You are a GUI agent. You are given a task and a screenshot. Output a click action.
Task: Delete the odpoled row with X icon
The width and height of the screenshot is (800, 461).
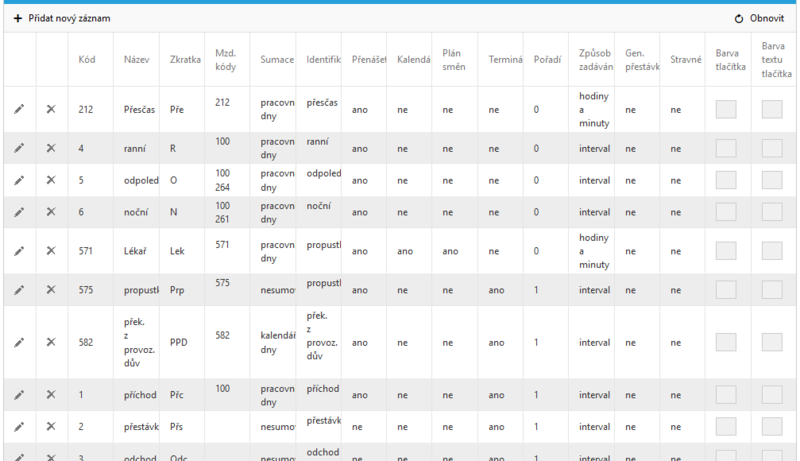51,180
